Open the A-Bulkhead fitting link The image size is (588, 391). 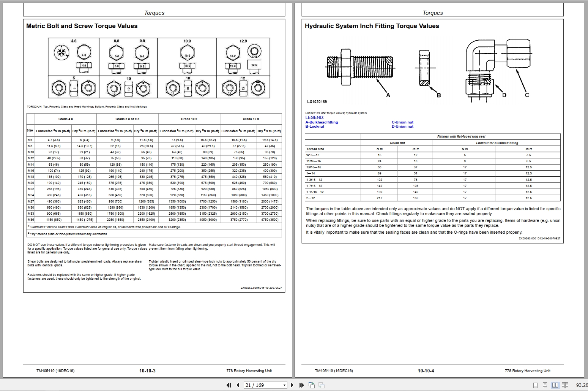[322, 122]
